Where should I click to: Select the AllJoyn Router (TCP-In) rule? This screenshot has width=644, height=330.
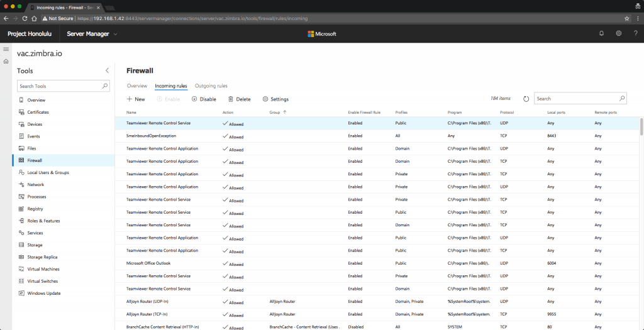[x=377, y=314]
